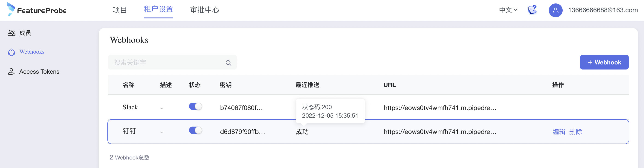Toggle the 钉钉 webhook status switch
The height and width of the screenshot is (168, 644).
[195, 130]
